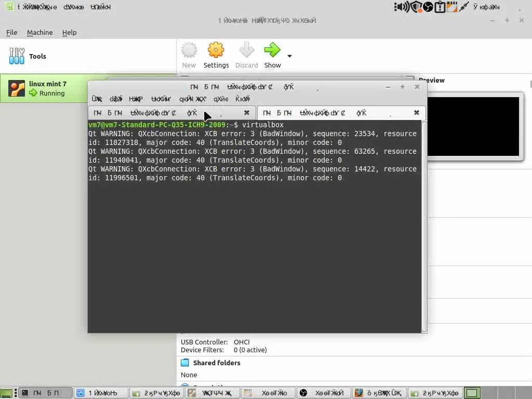Click the Device Filters 0 (0 active) text
532x399 pixels.
(223, 350)
